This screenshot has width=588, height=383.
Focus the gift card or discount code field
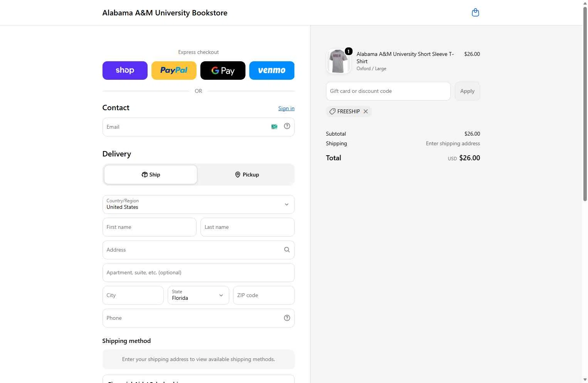point(388,91)
